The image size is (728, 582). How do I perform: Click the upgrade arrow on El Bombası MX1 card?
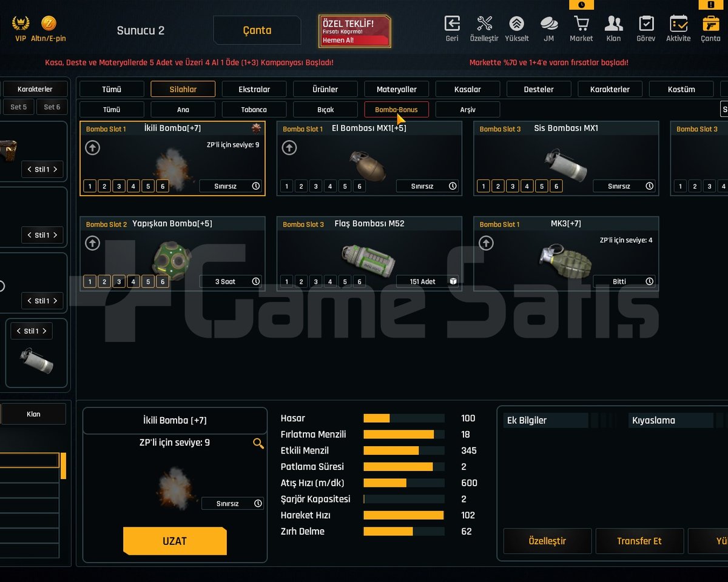(289, 147)
